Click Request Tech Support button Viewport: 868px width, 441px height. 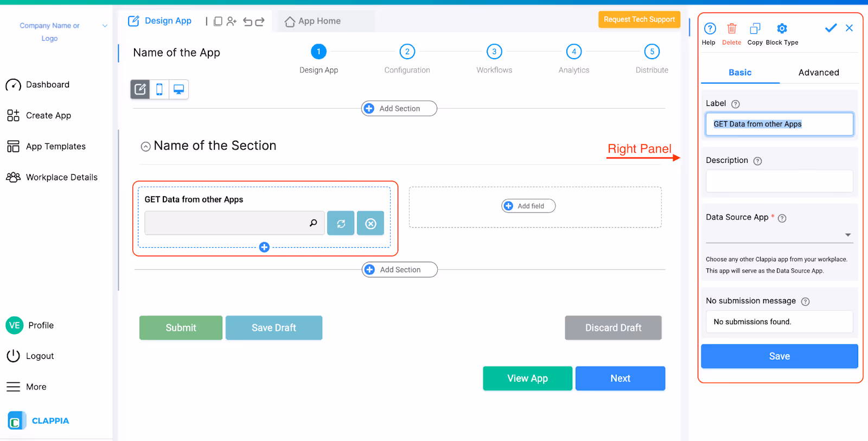click(639, 20)
